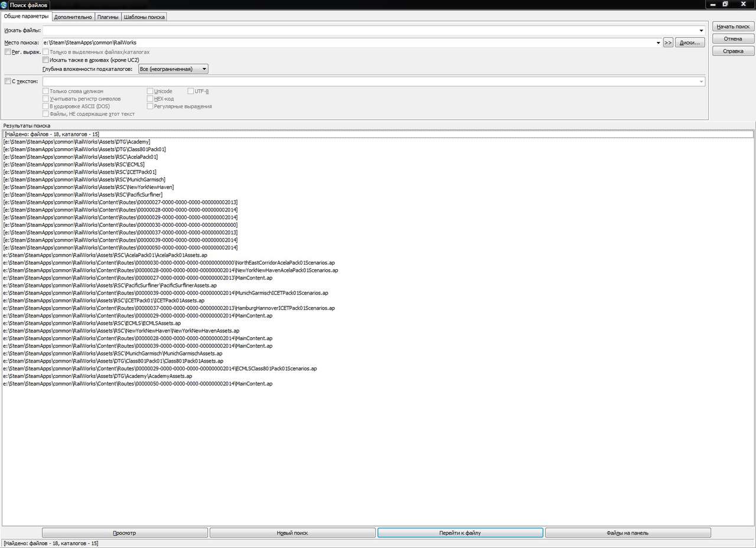Click Перейти к файлу button
756x548 pixels.
[460, 533]
